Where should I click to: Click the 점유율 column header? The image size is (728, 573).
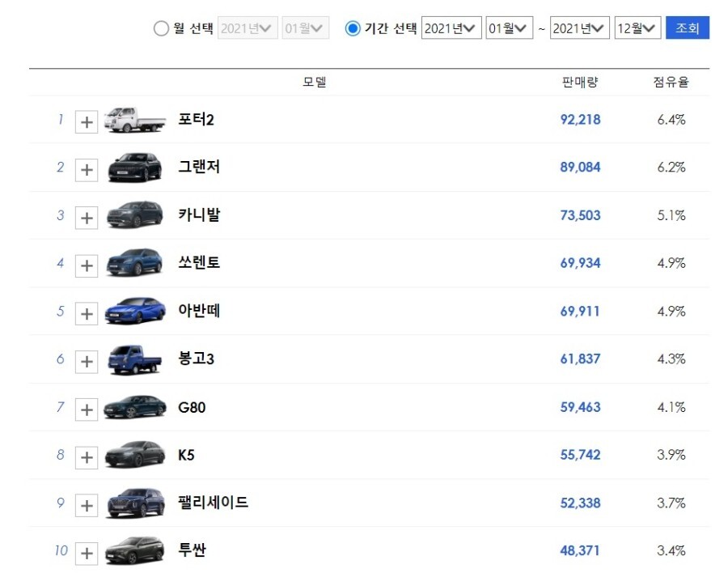tap(671, 83)
